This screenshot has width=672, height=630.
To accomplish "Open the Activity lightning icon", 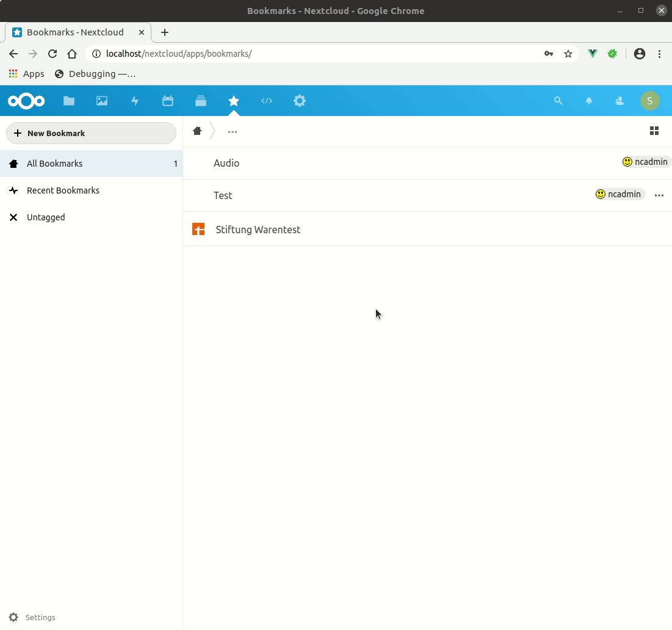I will [x=135, y=101].
